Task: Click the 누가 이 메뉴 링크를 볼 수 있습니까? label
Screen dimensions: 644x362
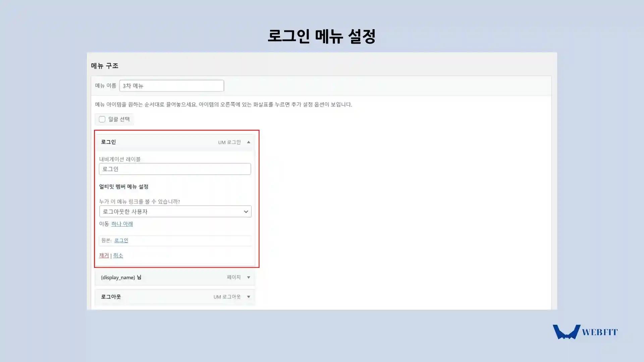Action: point(140,201)
